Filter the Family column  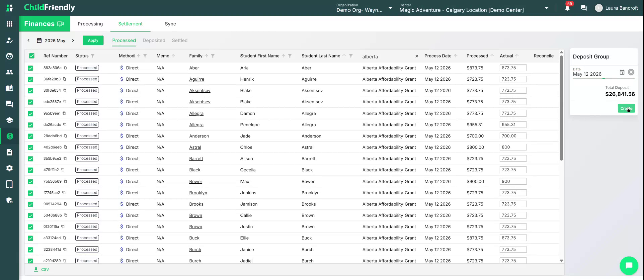[213, 56]
